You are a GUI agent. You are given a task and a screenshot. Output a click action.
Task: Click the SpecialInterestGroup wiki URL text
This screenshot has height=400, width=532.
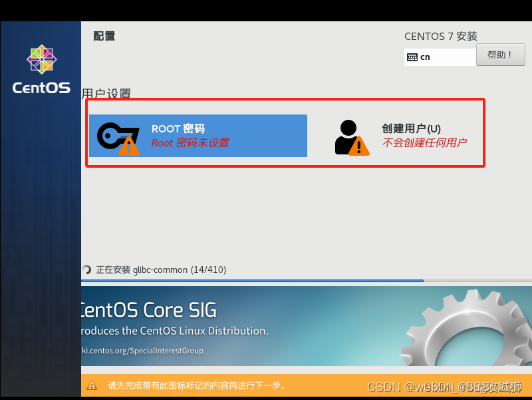point(142,351)
